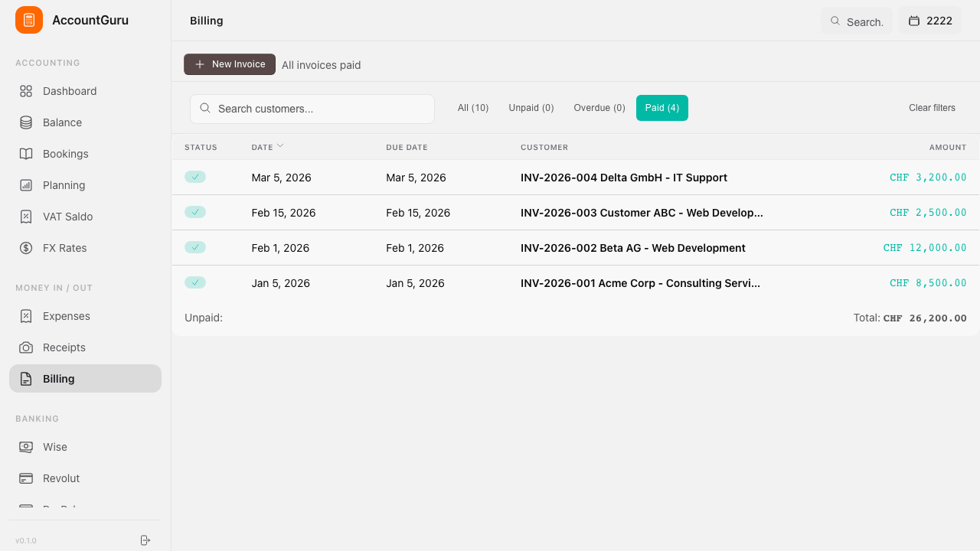Open Expenses page
Viewport: 980px width, 551px height.
85,316
